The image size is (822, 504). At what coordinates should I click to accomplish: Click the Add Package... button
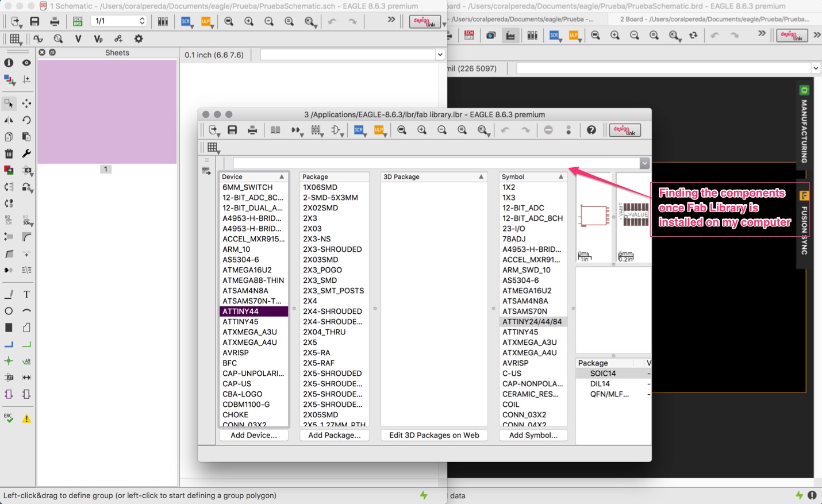[x=335, y=435]
